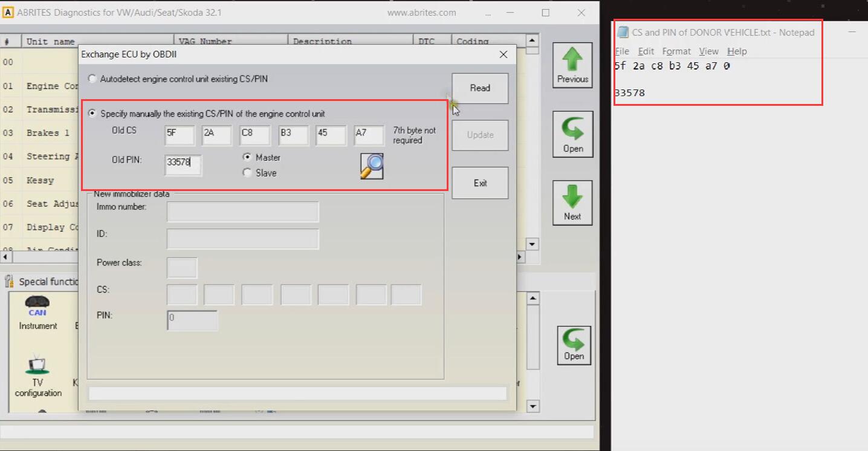The image size is (868, 451).
Task: Open the Notepad View menu
Action: tap(708, 51)
